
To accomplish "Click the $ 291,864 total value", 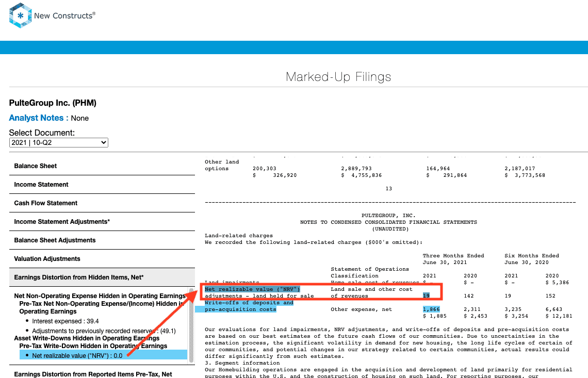I will click(x=447, y=175).
